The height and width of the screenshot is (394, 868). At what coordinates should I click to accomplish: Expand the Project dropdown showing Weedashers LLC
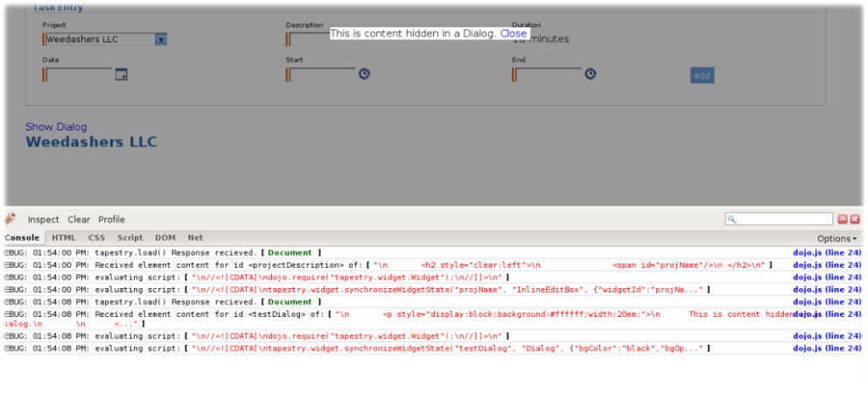click(x=161, y=39)
